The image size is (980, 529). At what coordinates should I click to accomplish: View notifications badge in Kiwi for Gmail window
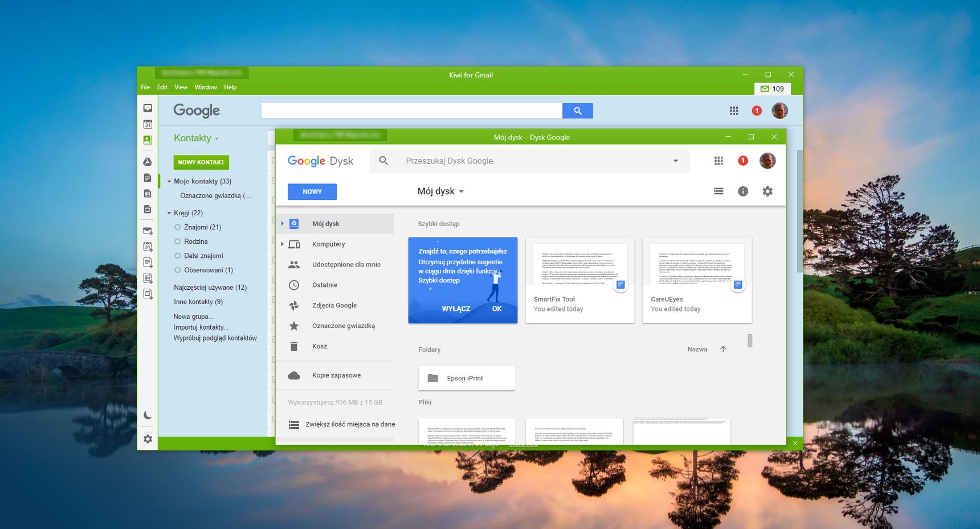pyautogui.click(x=757, y=111)
